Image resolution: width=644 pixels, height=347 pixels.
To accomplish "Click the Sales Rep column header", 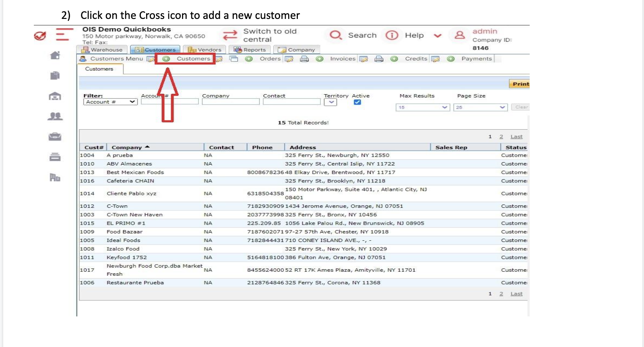I will click(x=451, y=147).
